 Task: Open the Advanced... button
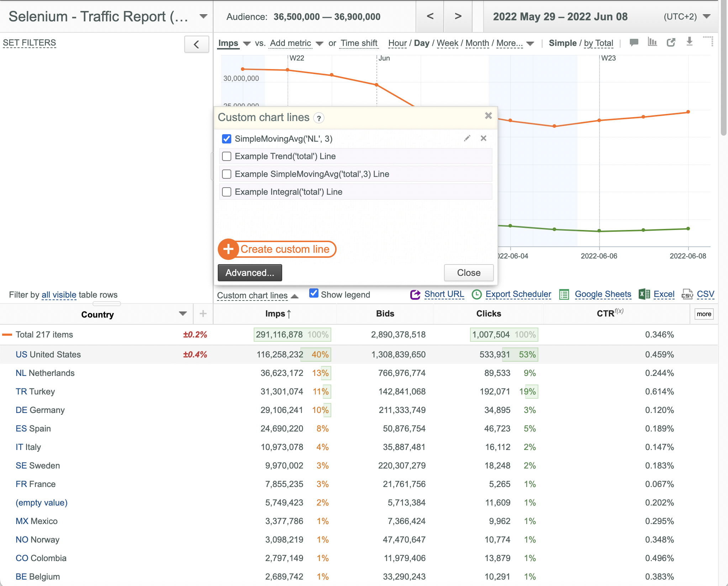[250, 273]
